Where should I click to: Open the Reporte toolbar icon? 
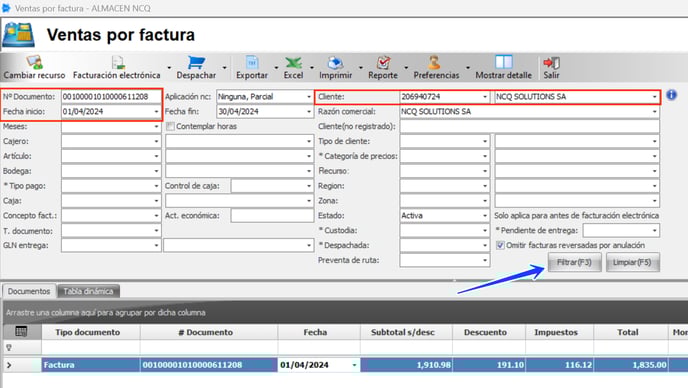383,62
